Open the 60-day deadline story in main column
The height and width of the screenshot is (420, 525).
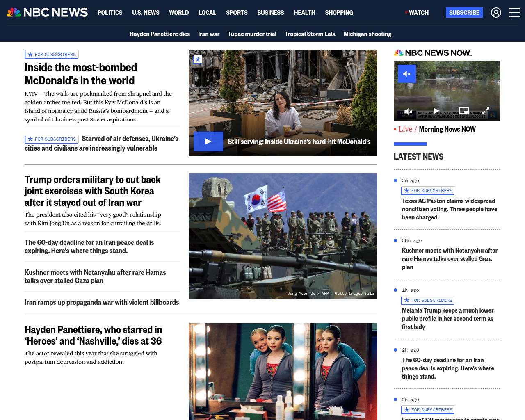(x=89, y=247)
